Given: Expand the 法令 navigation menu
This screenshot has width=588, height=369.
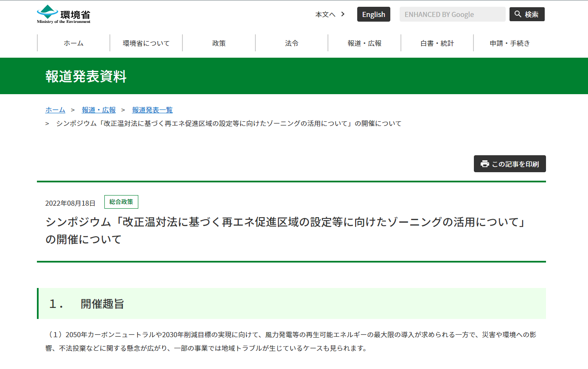Looking at the screenshot, I should tap(291, 43).
